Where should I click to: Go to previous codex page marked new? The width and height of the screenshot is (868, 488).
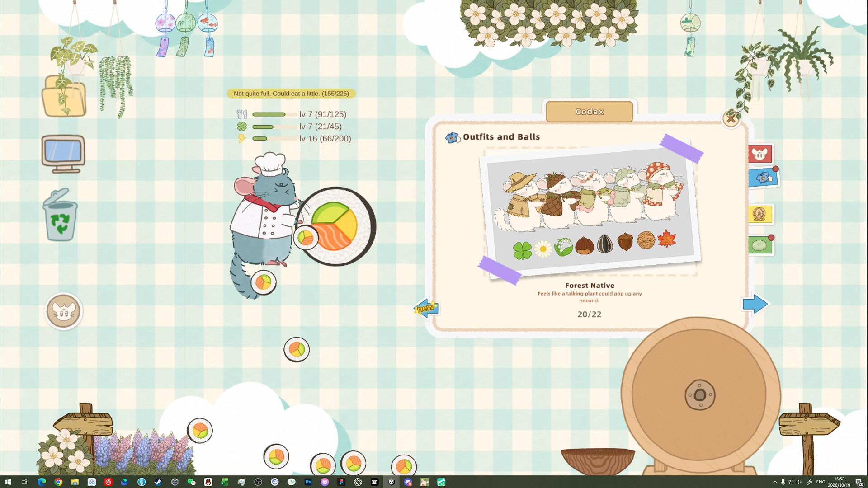click(x=426, y=308)
